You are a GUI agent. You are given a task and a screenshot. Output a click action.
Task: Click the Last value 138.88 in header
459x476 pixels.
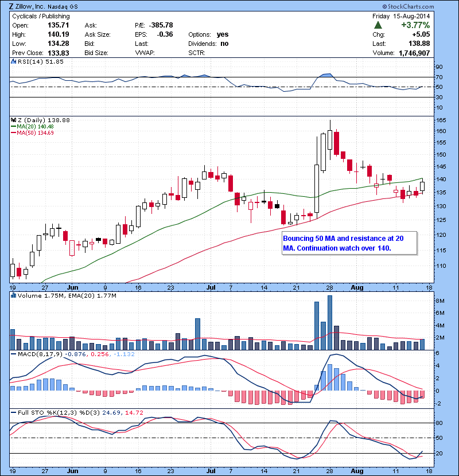[419, 44]
